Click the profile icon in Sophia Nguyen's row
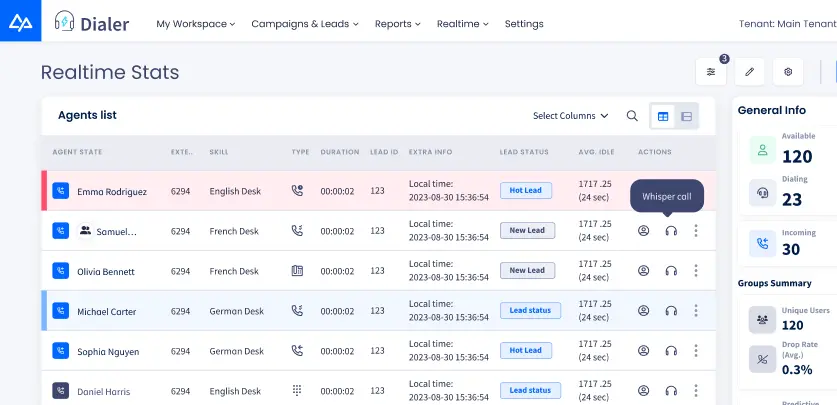The width and height of the screenshot is (837, 405). pos(644,351)
